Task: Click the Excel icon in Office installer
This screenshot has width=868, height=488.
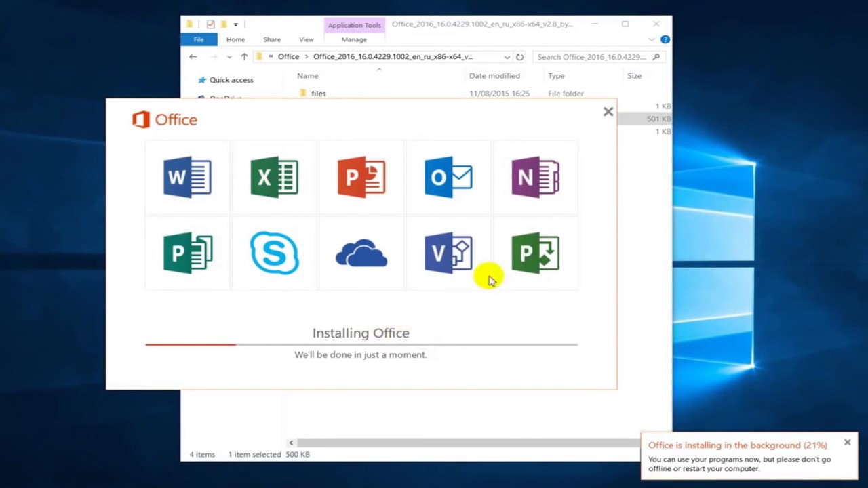Action: coord(274,177)
